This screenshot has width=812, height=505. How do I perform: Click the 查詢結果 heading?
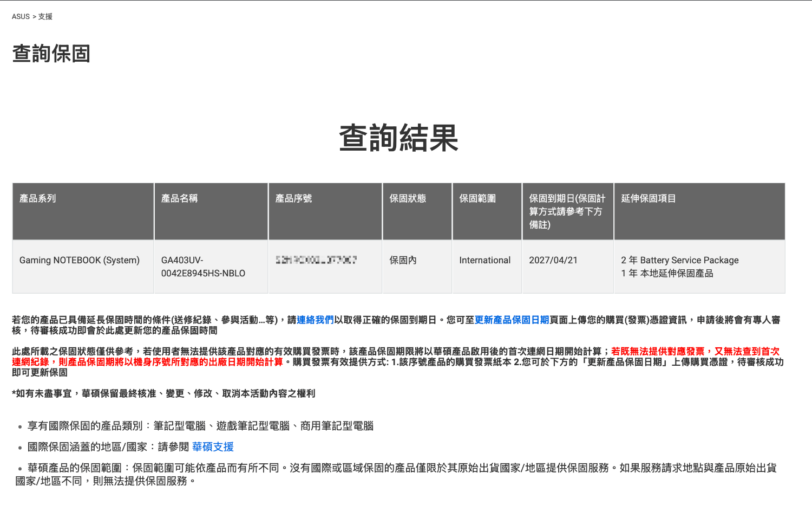pyautogui.click(x=398, y=138)
